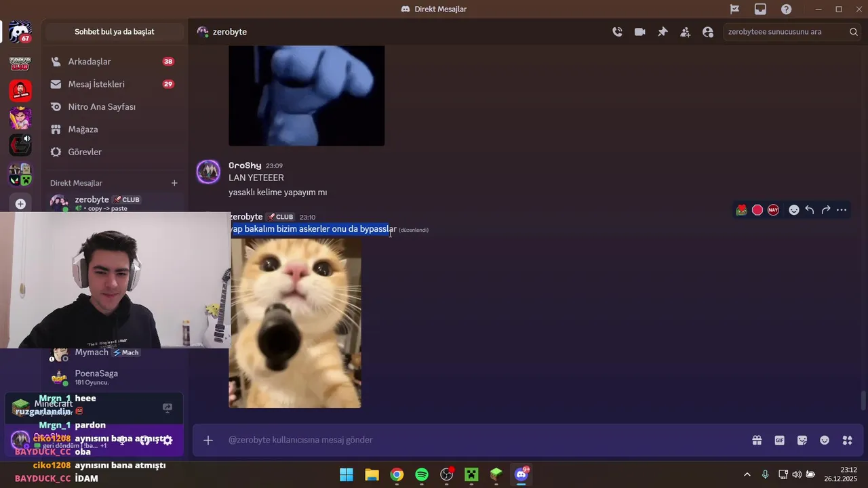868x488 pixels.
Task: Open the inbox from the title bar
Action: pos(760,9)
